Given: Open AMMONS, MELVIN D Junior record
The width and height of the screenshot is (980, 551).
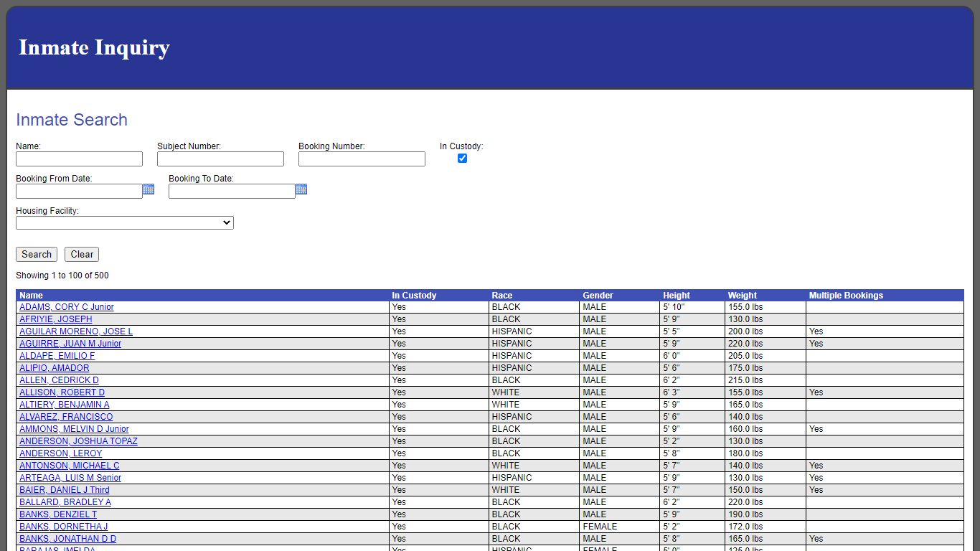Looking at the screenshot, I should 75,429.
